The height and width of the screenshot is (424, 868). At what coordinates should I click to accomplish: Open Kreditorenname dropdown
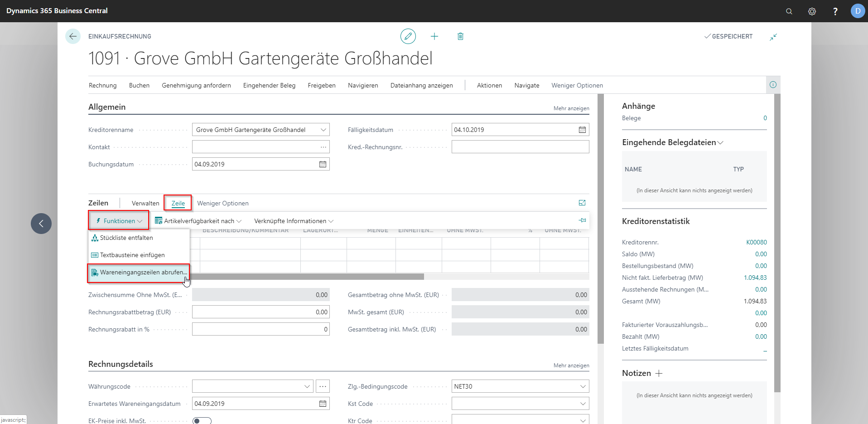point(323,130)
